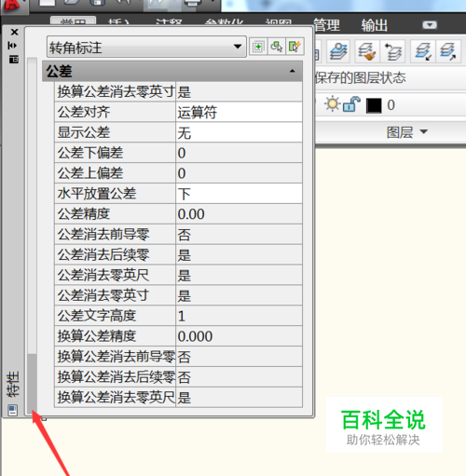The height and width of the screenshot is (476, 466).
Task: Open the layer list showing 0
Action: coord(391,105)
